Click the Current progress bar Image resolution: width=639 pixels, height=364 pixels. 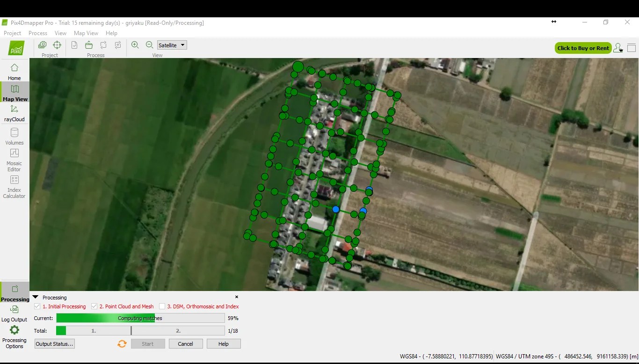click(140, 318)
